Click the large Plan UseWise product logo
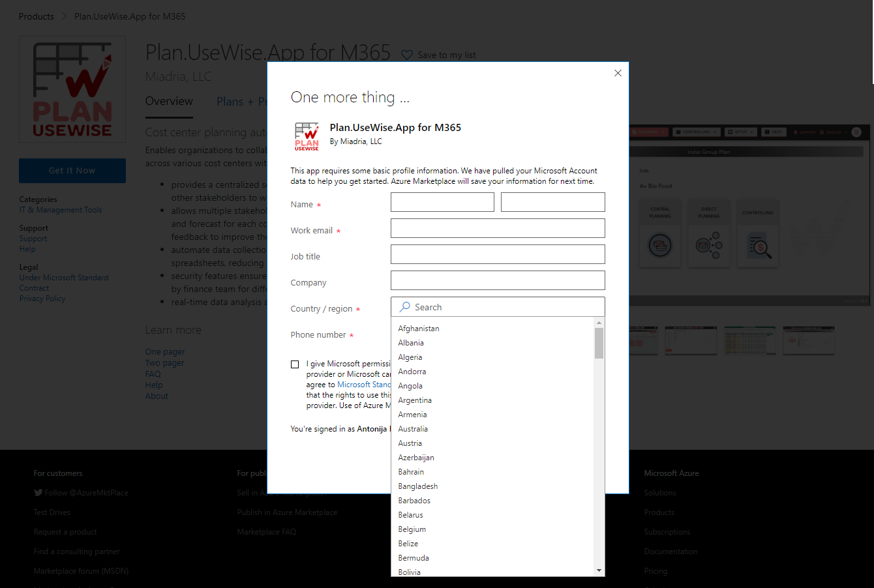This screenshot has height=588, width=874. (x=72, y=90)
